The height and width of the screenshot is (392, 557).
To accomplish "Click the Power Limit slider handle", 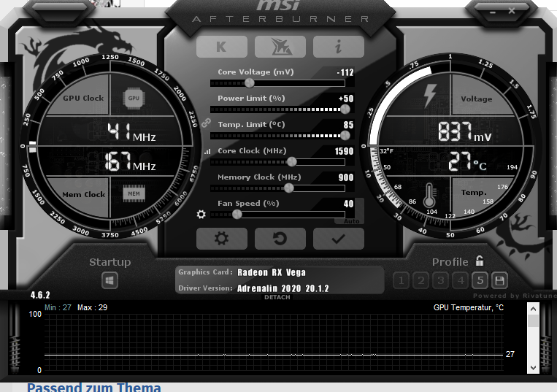I will point(345,109).
